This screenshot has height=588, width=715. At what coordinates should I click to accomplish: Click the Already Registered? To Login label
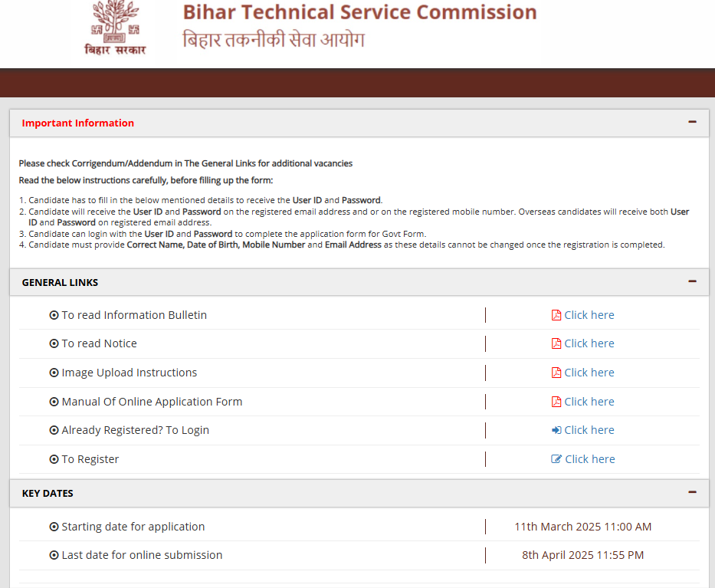(x=135, y=430)
